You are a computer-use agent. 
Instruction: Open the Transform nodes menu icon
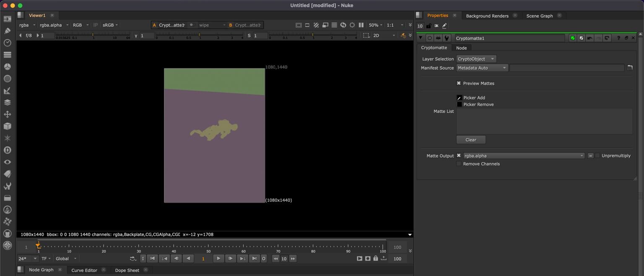click(7, 115)
